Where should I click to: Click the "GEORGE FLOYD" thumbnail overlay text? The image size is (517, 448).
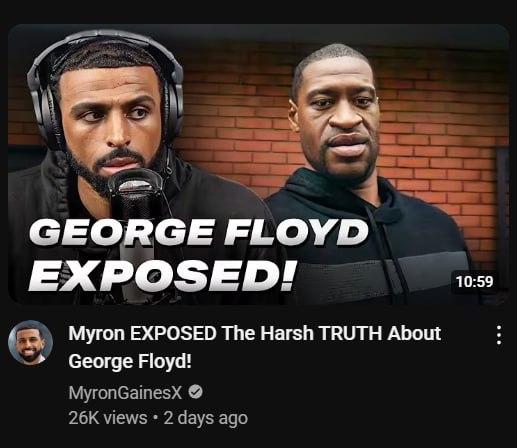point(199,233)
